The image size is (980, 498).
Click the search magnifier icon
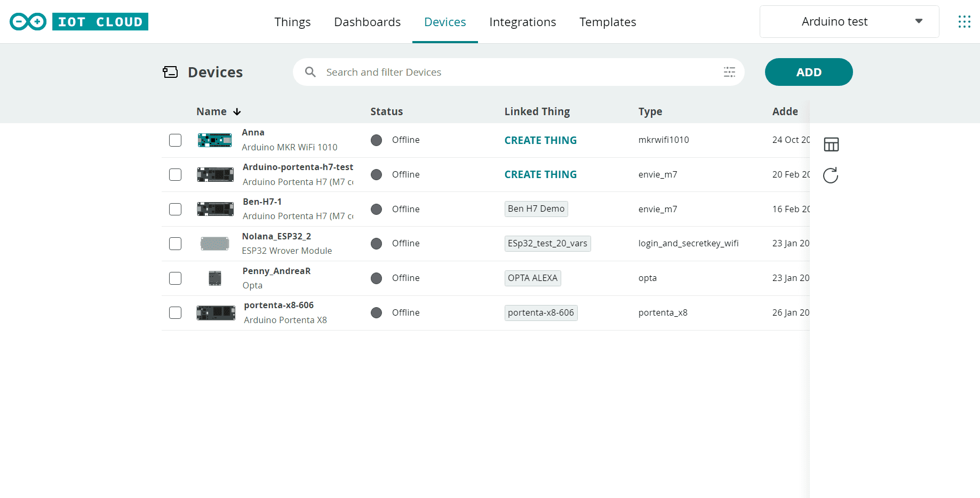(x=310, y=72)
